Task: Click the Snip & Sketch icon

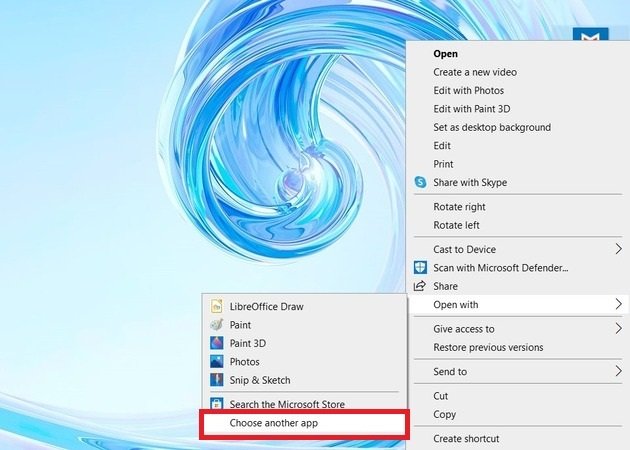Action: 217,380
